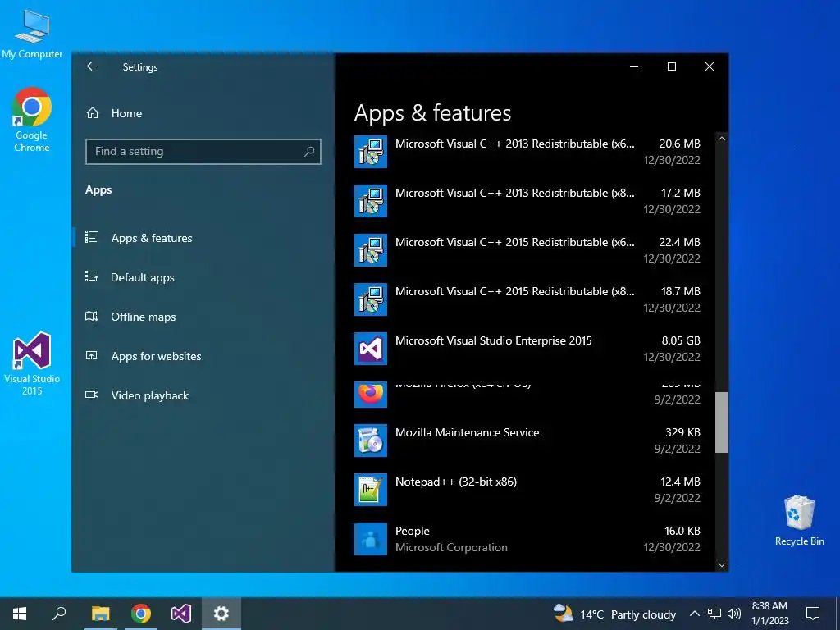Click the scrollbar down arrow in apps list
This screenshot has width=840, height=630.
[x=722, y=565]
